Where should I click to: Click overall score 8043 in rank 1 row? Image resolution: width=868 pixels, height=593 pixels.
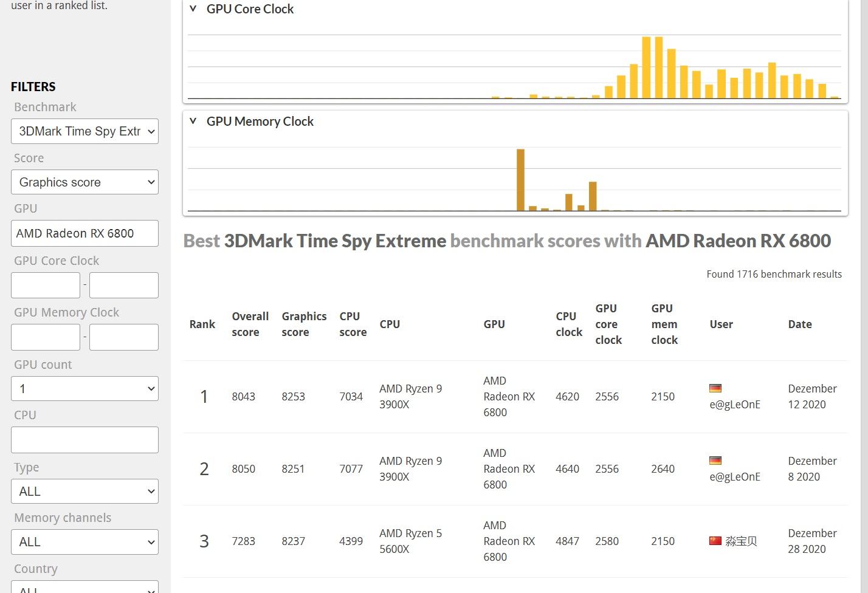243,397
